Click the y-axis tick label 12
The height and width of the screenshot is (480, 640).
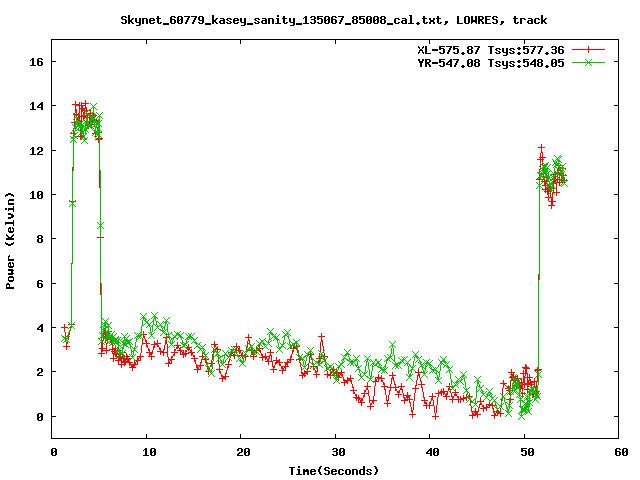click(x=36, y=151)
